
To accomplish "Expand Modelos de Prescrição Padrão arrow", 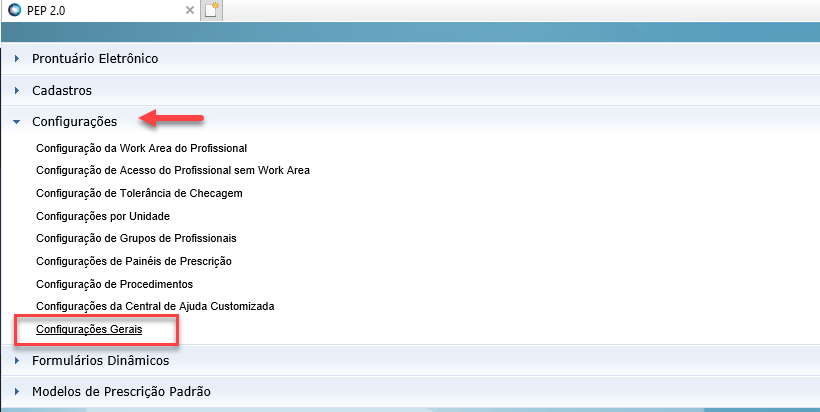I will 17,392.
